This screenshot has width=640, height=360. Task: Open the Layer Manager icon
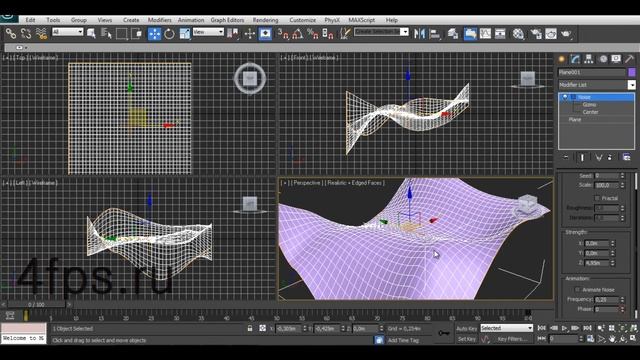(x=453, y=33)
